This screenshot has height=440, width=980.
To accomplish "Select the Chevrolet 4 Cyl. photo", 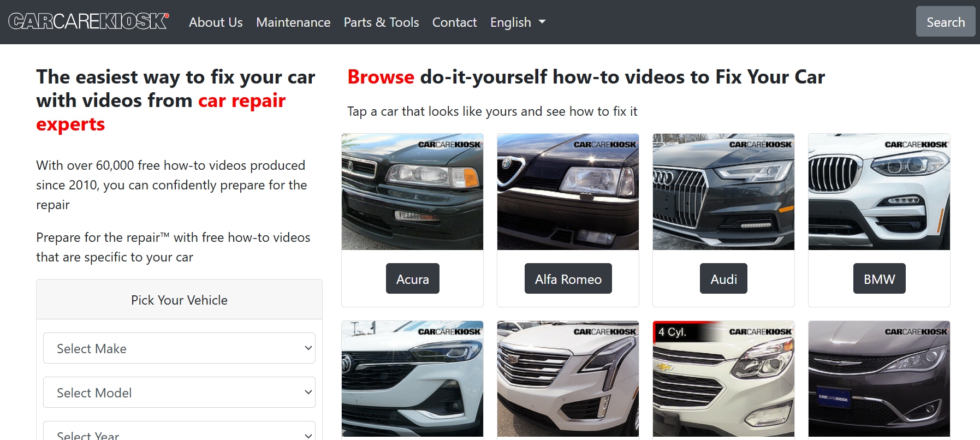I will point(723,379).
